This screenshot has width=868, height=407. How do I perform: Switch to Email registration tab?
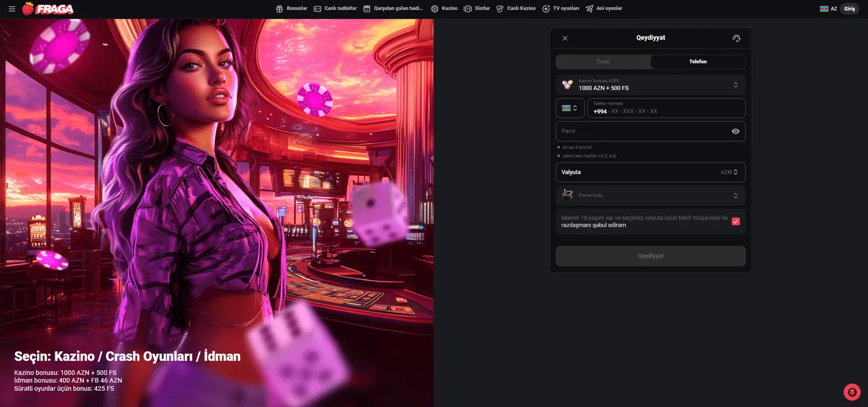(603, 62)
